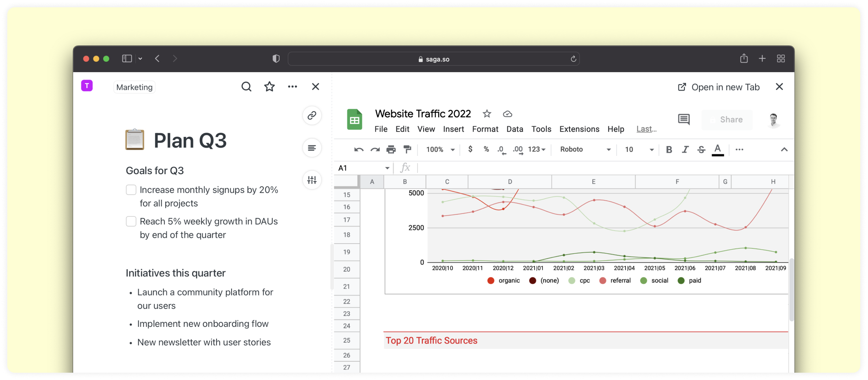Open the Roboto font dropdown
Screen dimensions: 868x380
[x=585, y=149]
